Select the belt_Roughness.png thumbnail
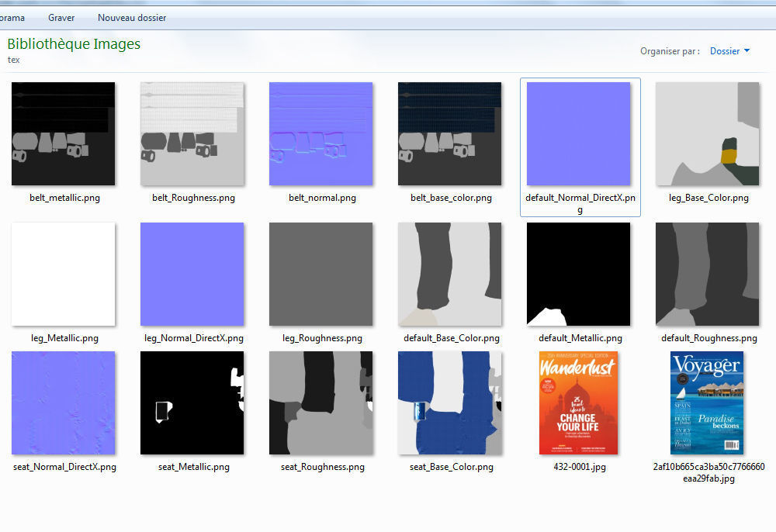Screen dimensions: 776x532 (192, 133)
